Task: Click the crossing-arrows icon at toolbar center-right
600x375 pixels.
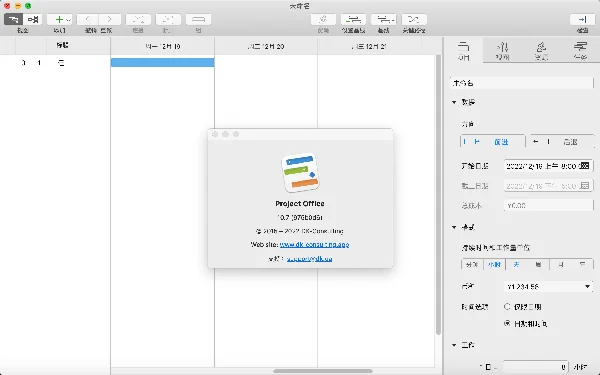Action: point(414,19)
